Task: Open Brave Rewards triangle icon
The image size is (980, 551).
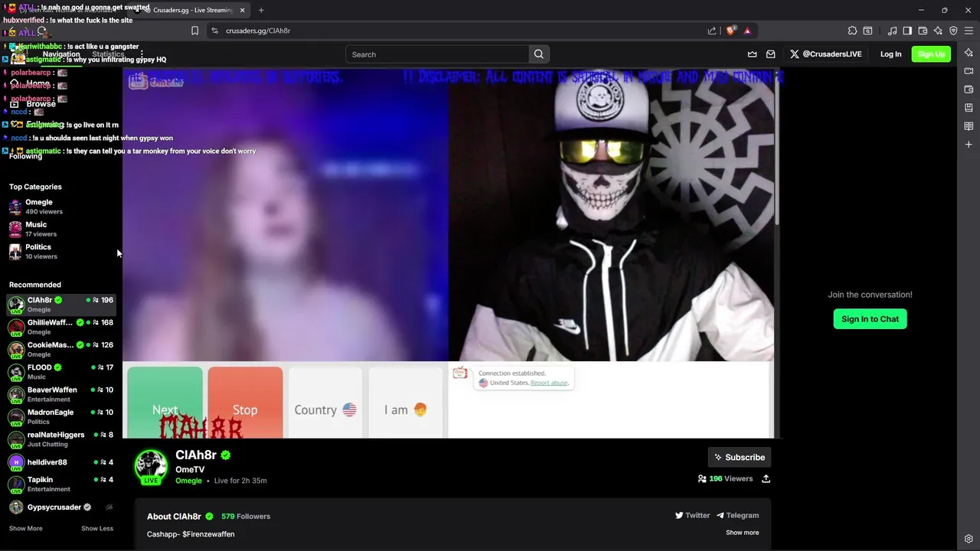Action: 747,31
